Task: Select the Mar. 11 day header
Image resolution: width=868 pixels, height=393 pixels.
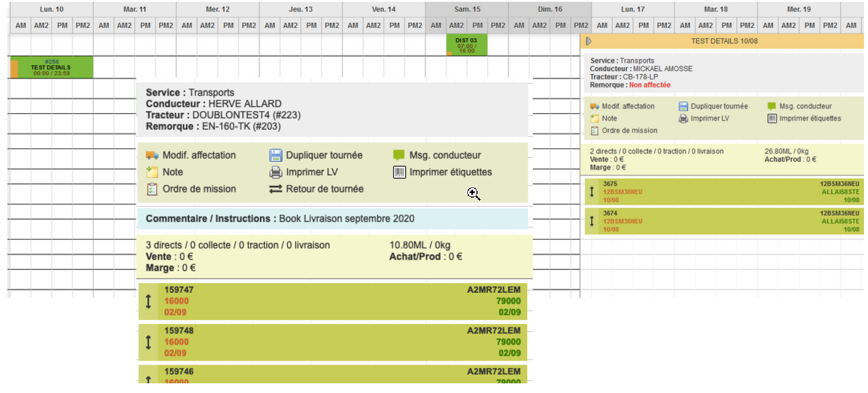Action: tap(135, 10)
